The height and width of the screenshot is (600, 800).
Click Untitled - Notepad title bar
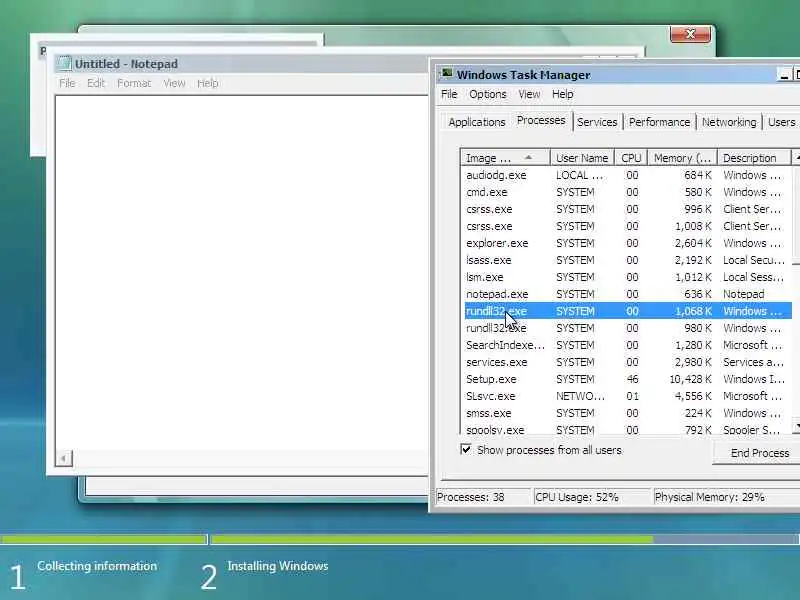tap(240, 64)
